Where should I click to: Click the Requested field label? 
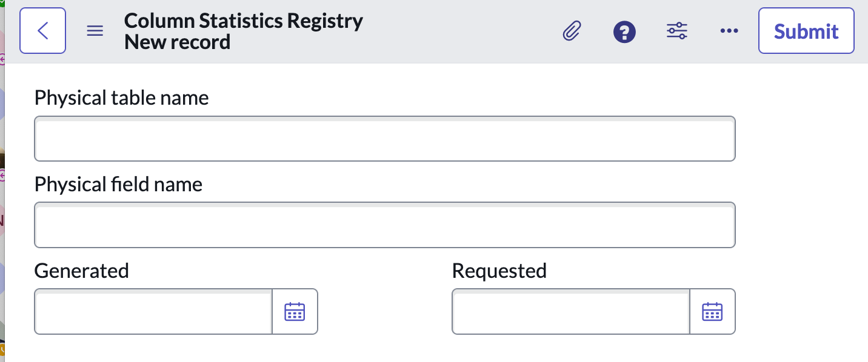click(x=499, y=271)
